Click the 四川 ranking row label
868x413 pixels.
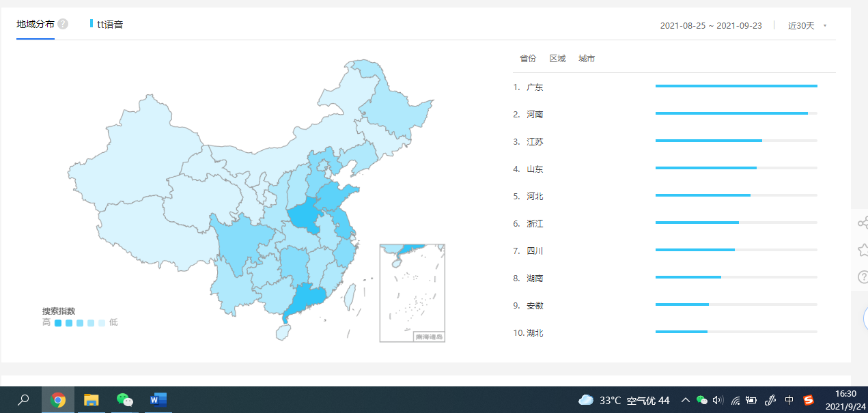[535, 251]
